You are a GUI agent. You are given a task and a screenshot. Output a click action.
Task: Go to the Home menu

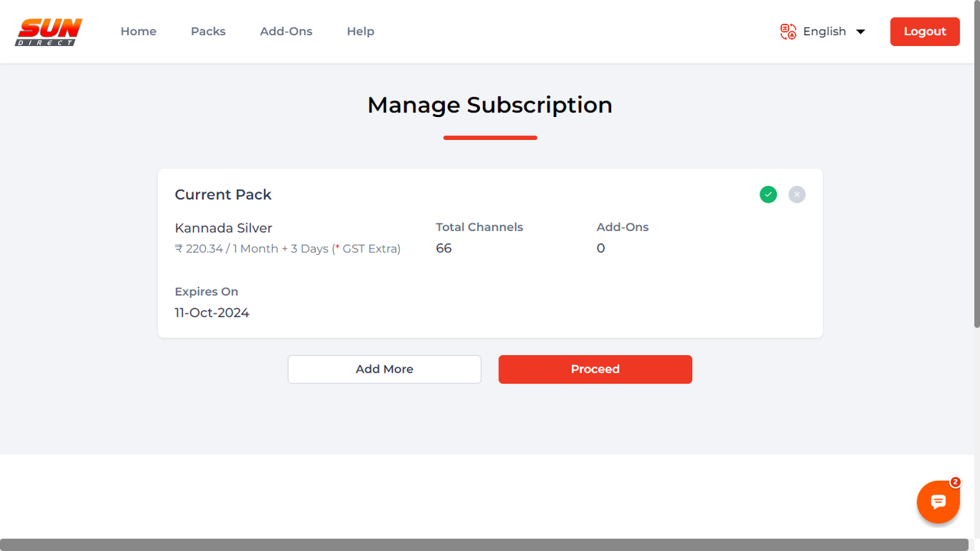tap(139, 31)
